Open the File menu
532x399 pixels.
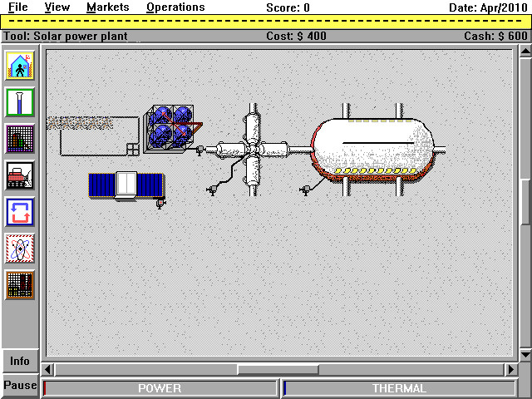coord(18,7)
